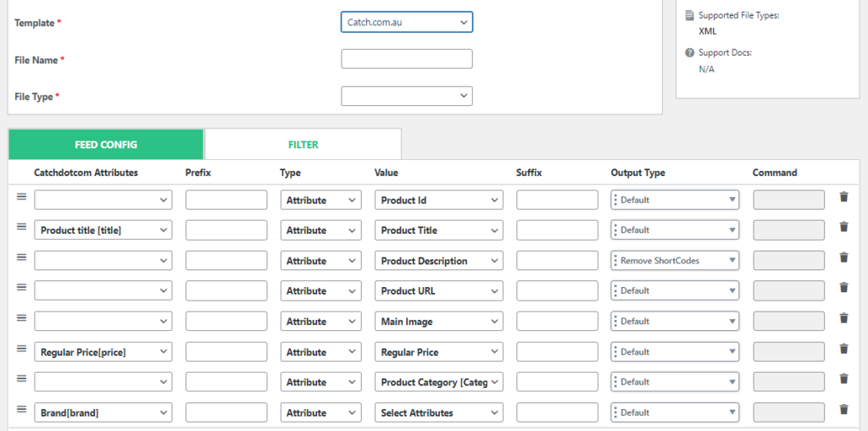Select the FEED CONFIG tab
Viewport: 868px width, 431px height.
click(x=106, y=145)
